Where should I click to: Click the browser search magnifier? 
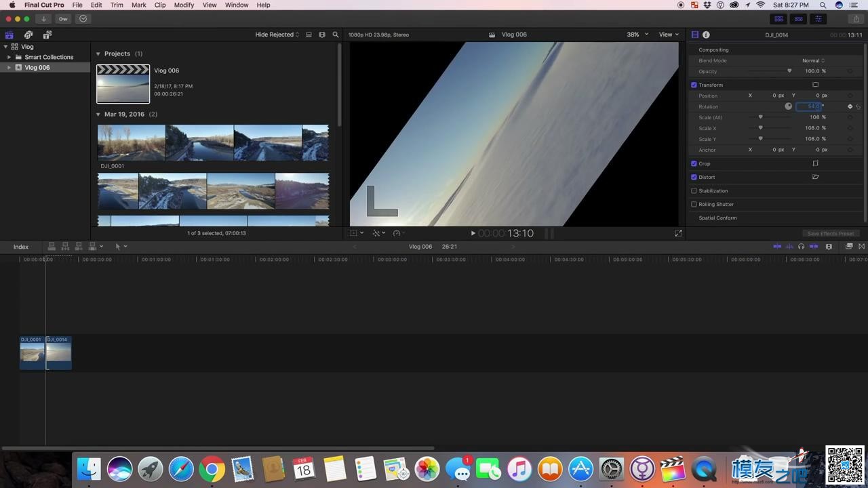[x=335, y=35]
